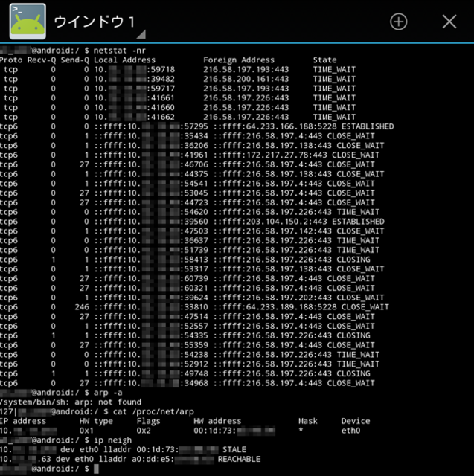
Task: Click the 'cat /proc/net/arp' command
Action: tap(153, 411)
